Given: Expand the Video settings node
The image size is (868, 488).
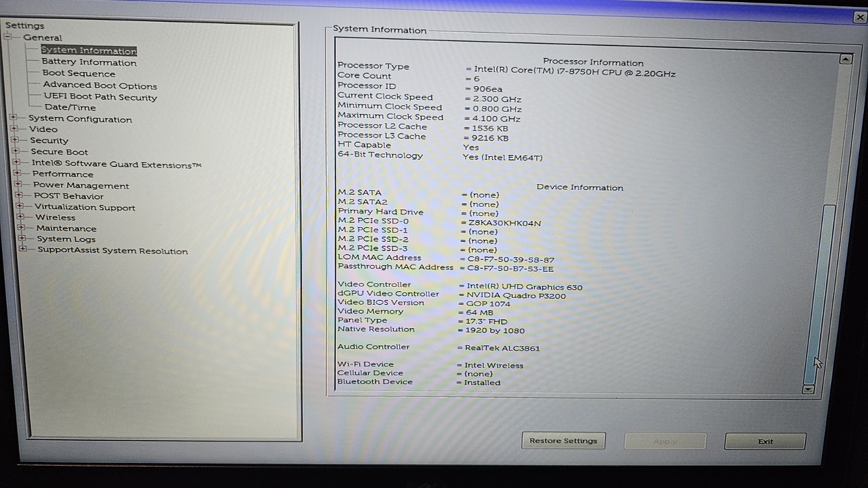Looking at the screenshot, I should (14, 129).
